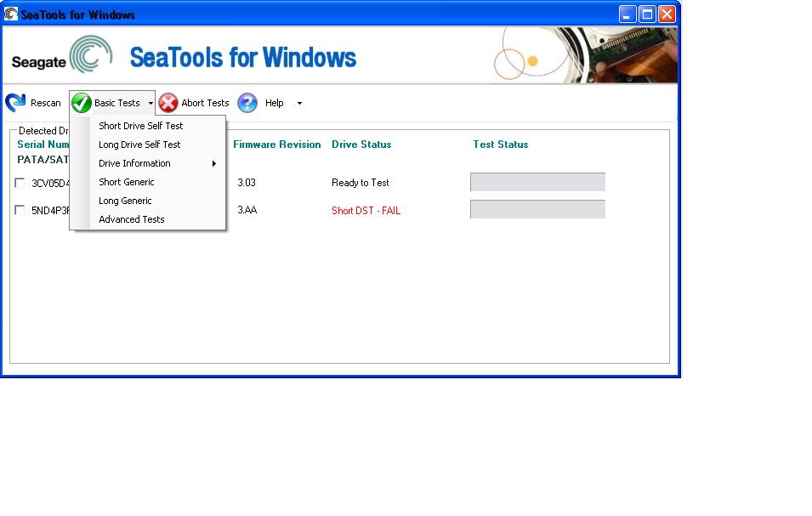
Task: Click the Abort Tests label
Action: [205, 103]
